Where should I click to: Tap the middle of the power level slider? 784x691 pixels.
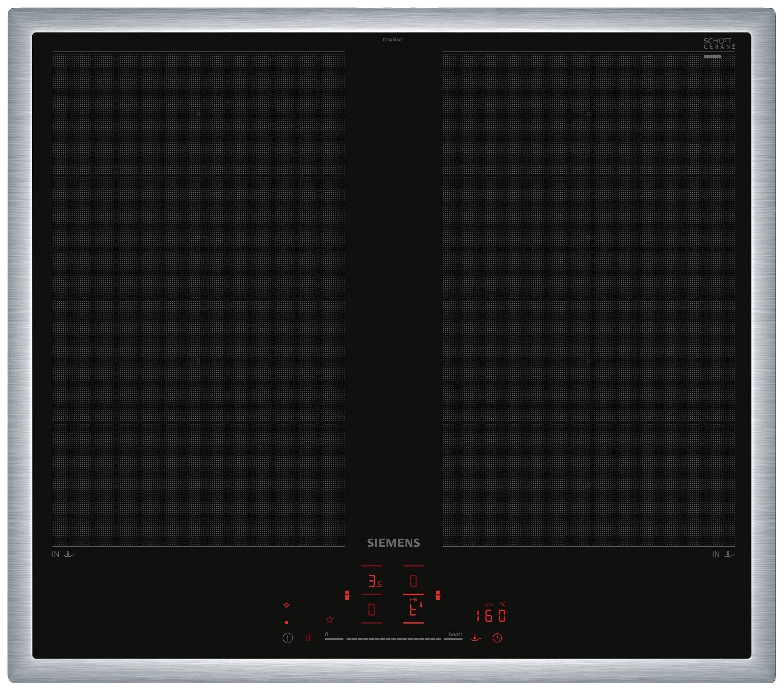[x=394, y=639]
